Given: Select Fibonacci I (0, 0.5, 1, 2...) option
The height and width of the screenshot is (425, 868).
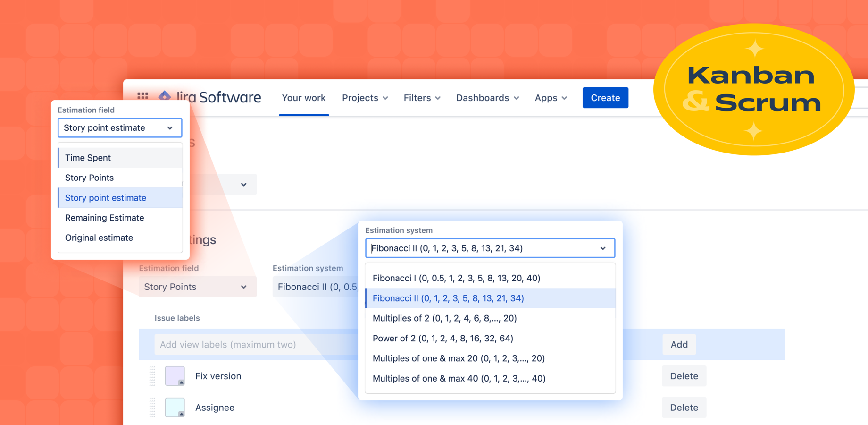Looking at the screenshot, I should coord(491,278).
